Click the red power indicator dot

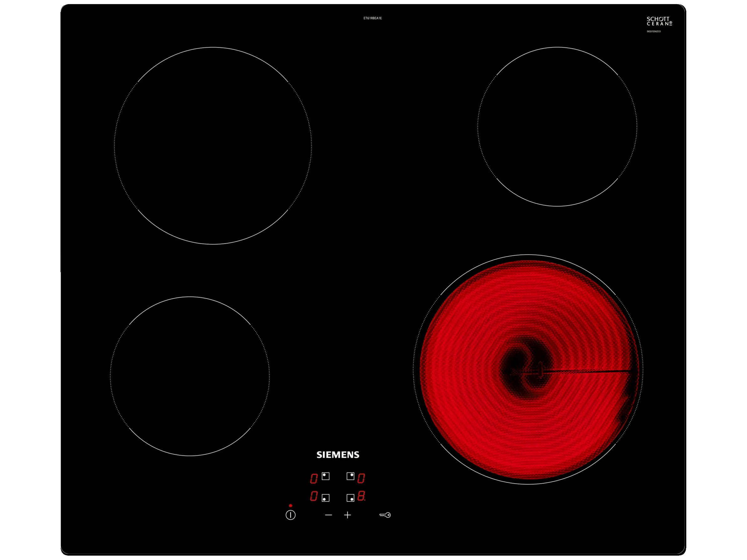point(290,506)
